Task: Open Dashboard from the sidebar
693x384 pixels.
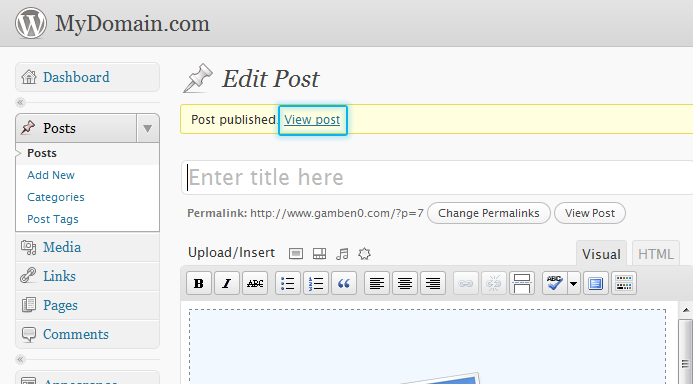Action: (76, 77)
